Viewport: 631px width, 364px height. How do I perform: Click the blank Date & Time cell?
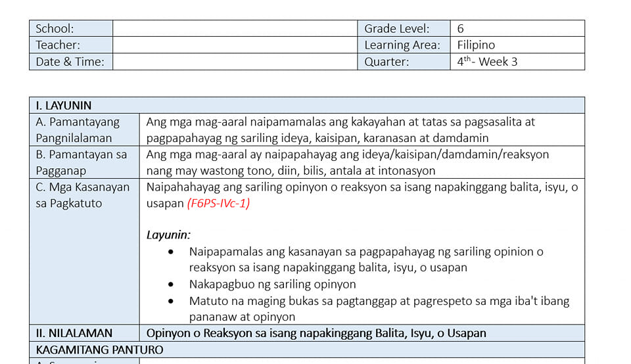[235, 62]
